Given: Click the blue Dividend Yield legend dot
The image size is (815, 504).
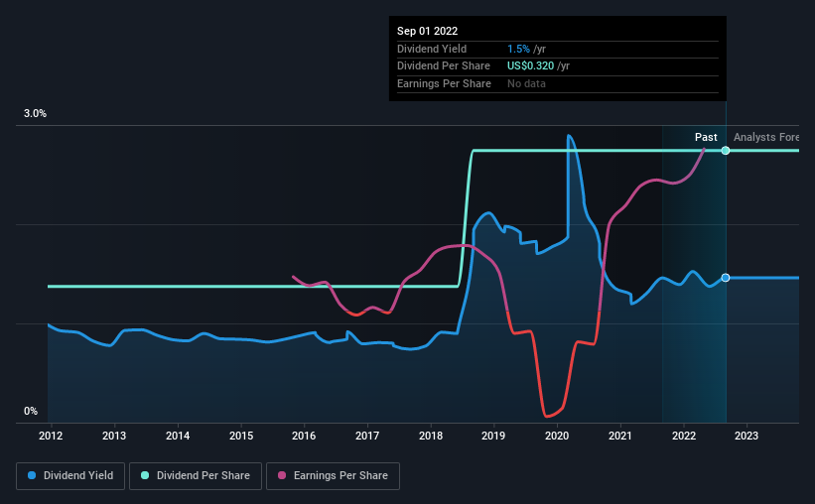Looking at the screenshot, I should (32, 475).
